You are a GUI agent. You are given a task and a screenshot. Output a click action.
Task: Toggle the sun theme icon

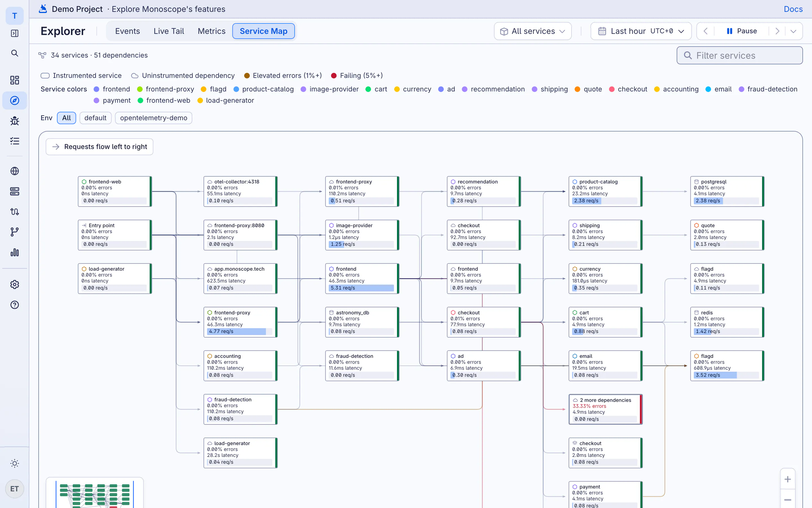[x=14, y=463]
